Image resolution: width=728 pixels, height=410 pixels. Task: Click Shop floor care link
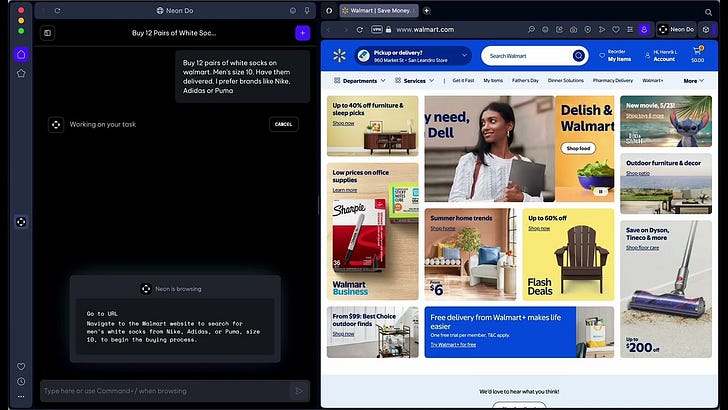pyautogui.click(x=642, y=248)
